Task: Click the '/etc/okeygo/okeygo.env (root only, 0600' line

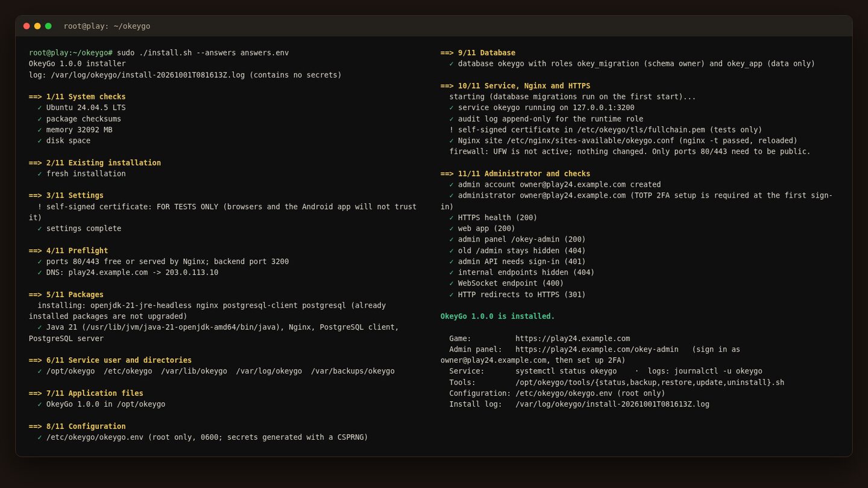Action: tap(203, 437)
